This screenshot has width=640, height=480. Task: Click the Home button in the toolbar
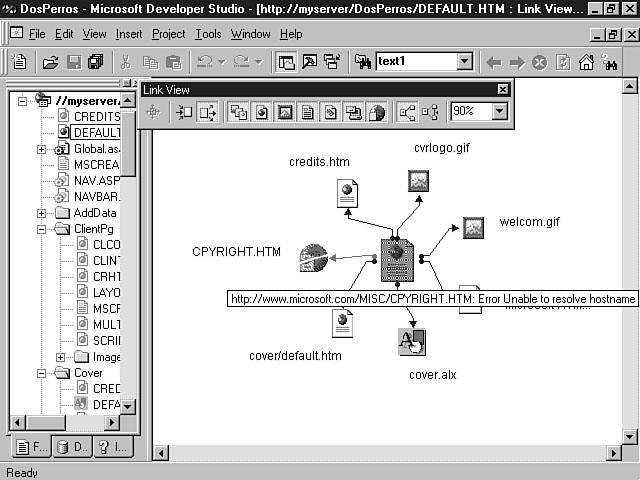click(x=586, y=62)
